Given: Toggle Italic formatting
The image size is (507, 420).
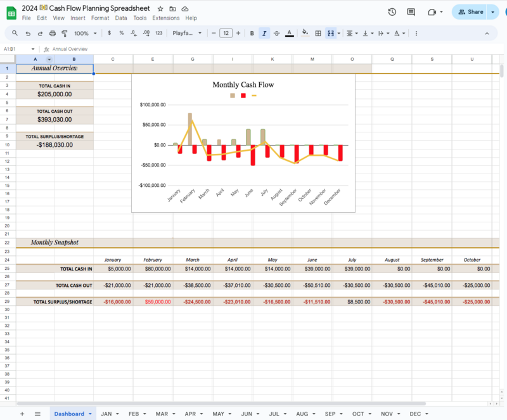Looking at the screenshot, I should (264, 34).
